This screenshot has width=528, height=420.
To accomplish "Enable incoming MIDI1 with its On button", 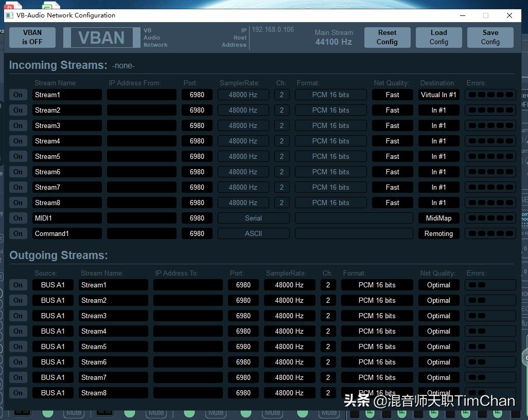I will pos(18,218).
